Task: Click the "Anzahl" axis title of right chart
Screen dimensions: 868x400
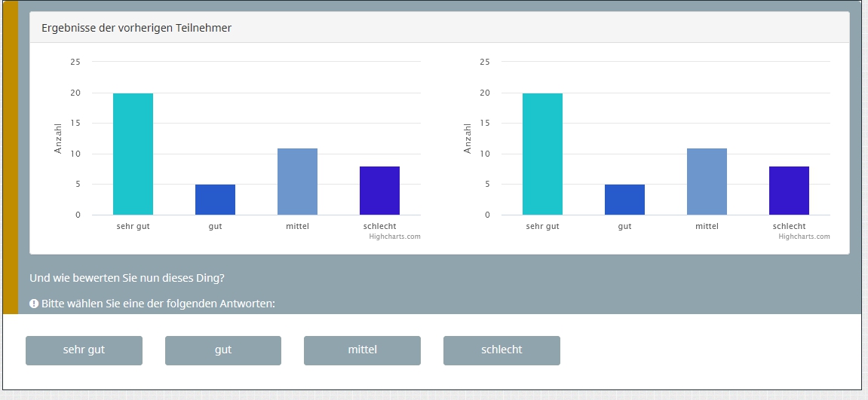Action: (468, 139)
